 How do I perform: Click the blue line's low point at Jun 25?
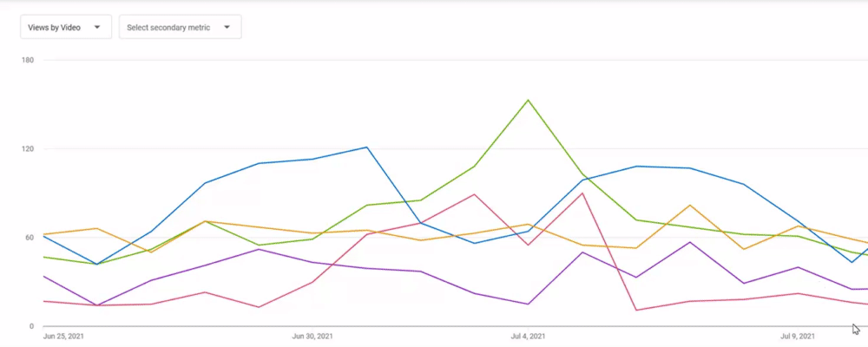96,265
